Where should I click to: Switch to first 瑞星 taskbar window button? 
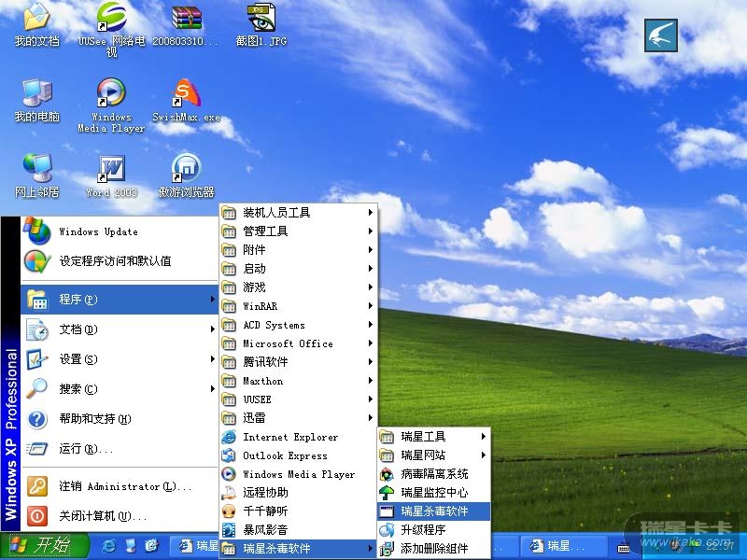pyautogui.click(x=195, y=546)
